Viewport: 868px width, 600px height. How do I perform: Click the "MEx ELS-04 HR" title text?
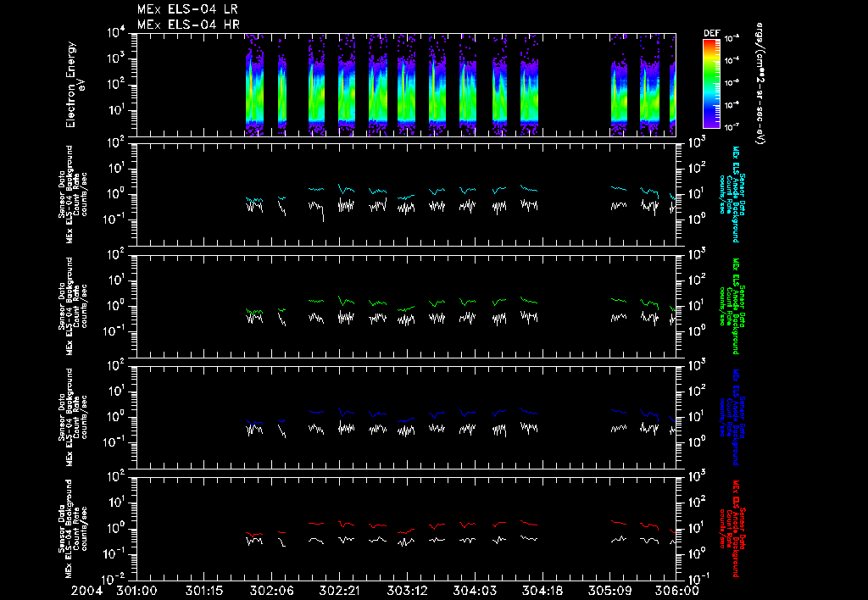click(x=188, y=25)
